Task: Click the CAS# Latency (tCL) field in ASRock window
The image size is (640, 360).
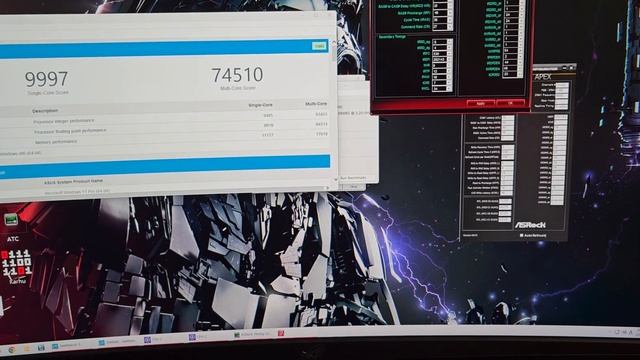Action: (x=508, y=118)
